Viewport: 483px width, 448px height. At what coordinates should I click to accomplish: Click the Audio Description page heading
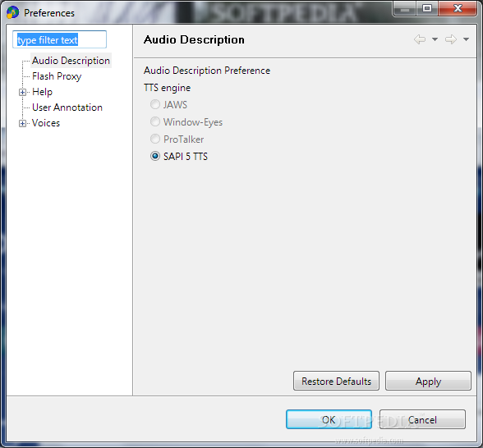point(194,39)
